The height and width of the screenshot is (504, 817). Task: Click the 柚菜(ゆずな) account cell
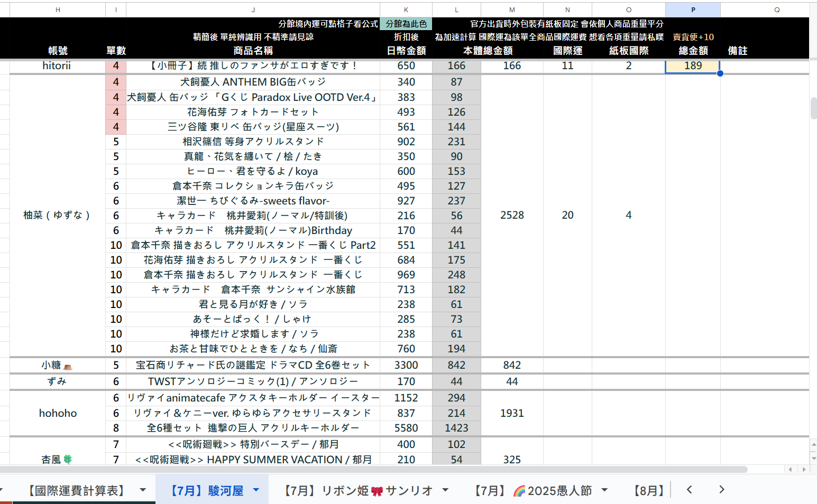58,215
